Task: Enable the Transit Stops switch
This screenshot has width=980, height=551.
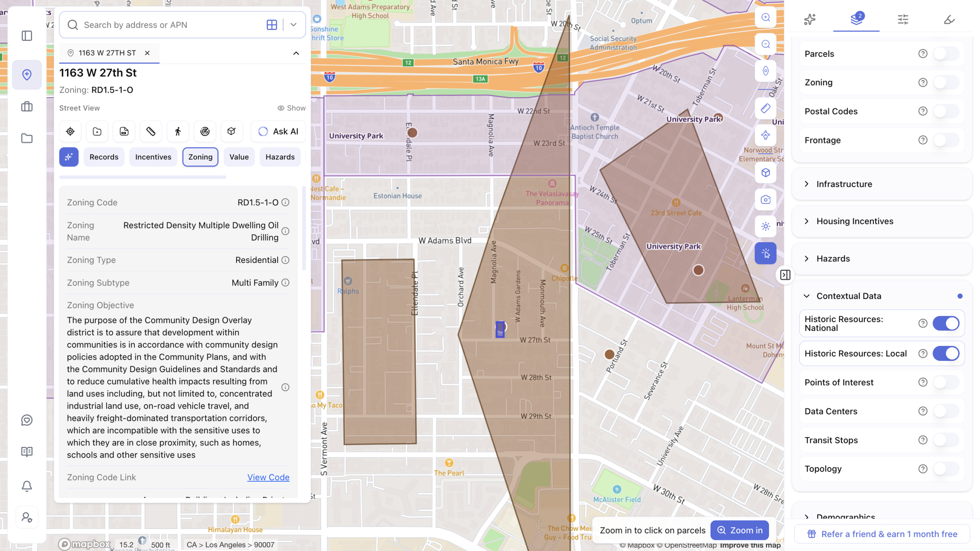Action: 946,440
